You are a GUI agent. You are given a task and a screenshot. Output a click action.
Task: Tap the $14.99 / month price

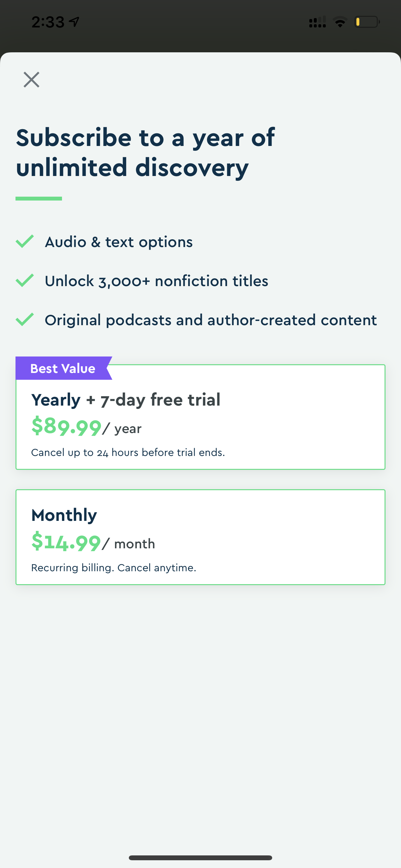coord(93,542)
